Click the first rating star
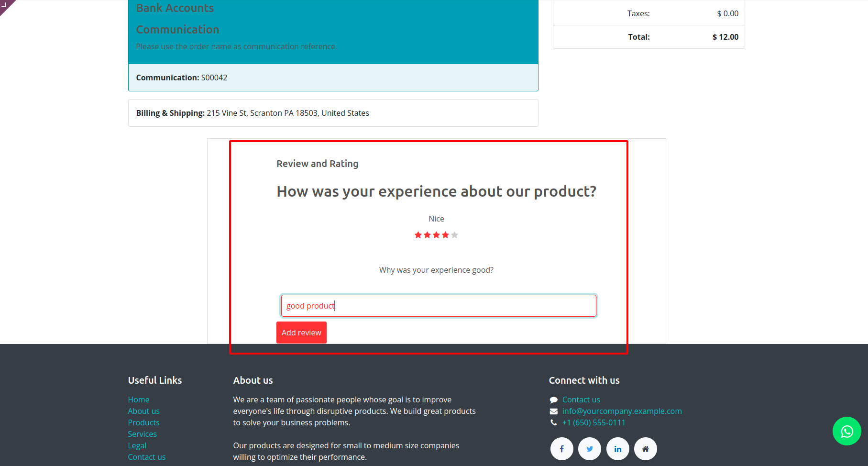The height and width of the screenshot is (466, 868). click(x=418, y=235)
